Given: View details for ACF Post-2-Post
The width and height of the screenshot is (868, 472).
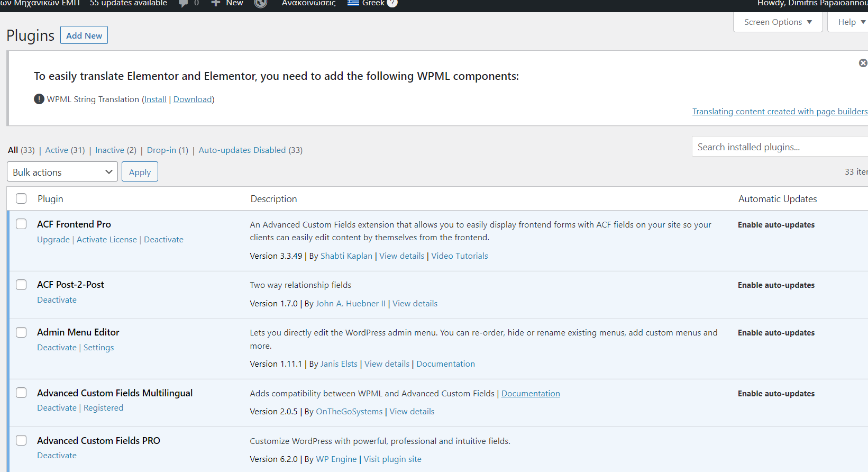Looking at the screenshot, I should pos(415,304).
